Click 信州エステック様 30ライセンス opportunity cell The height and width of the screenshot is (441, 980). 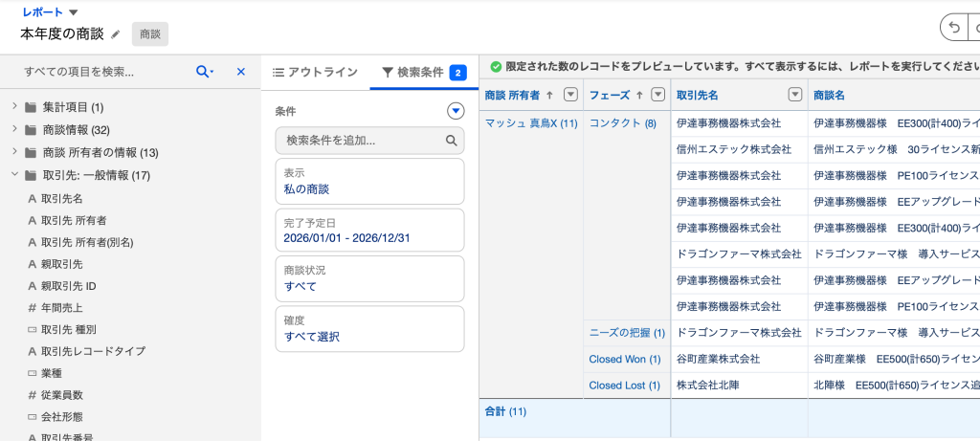[x=895, y=149]
